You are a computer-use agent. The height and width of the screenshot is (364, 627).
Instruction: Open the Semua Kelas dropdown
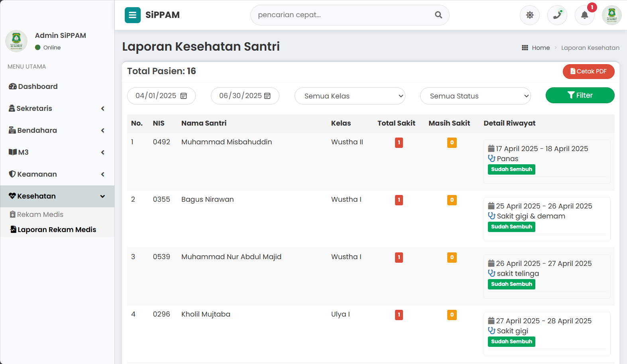click(350, 96)
